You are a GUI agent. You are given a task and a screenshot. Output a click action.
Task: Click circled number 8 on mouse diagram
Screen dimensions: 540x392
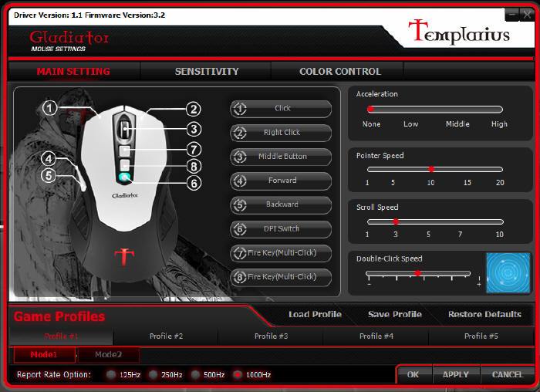coord(194,167)
